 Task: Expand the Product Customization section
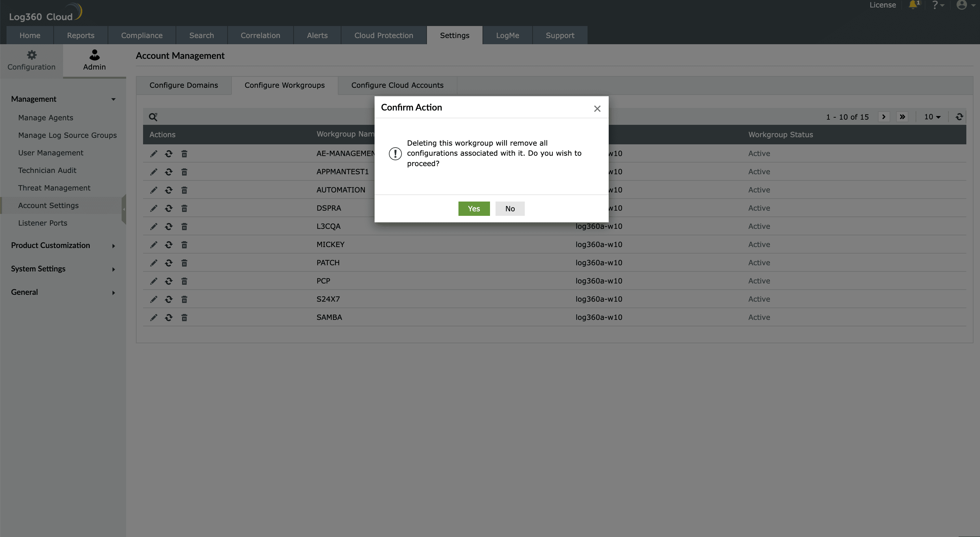point(63,245)
